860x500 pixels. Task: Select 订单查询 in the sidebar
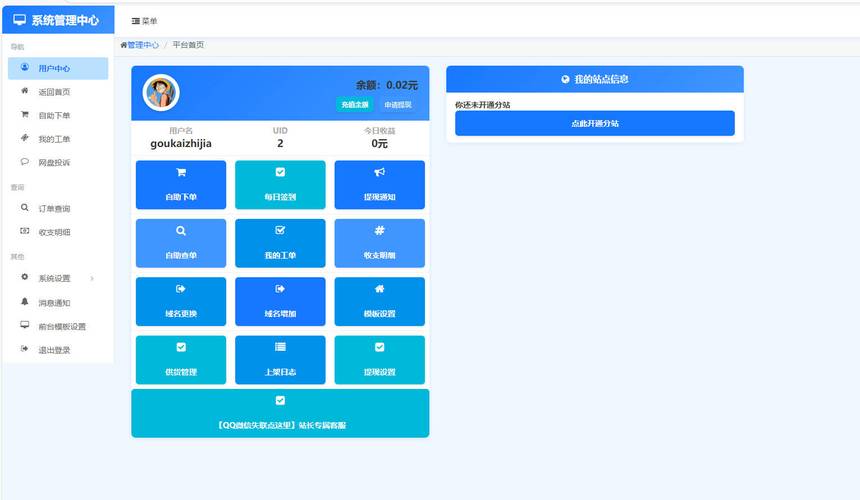click(x=54, y=209)
